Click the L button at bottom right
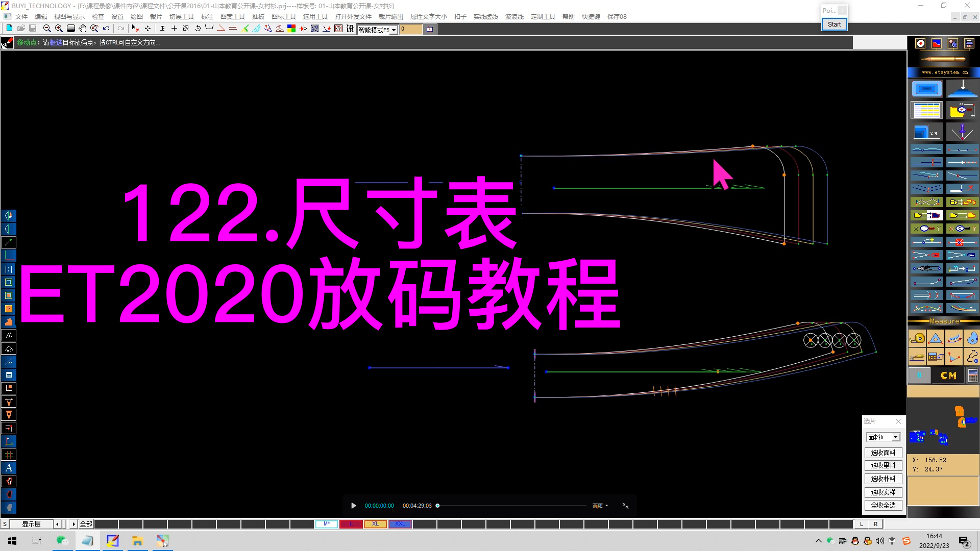 coord(862,524)
